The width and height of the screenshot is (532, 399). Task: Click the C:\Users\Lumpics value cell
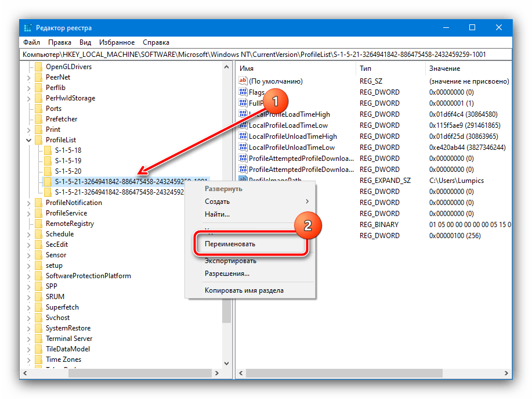[457, 181]
